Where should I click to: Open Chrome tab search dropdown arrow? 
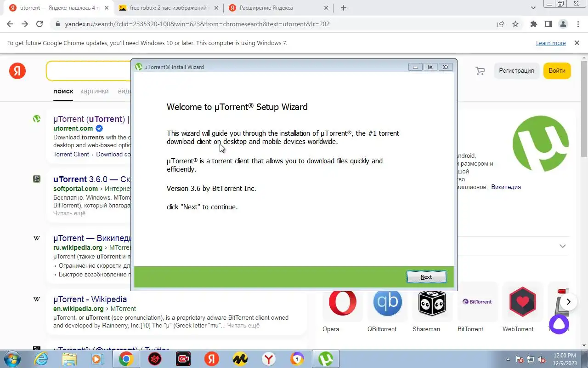click(533, 8)
